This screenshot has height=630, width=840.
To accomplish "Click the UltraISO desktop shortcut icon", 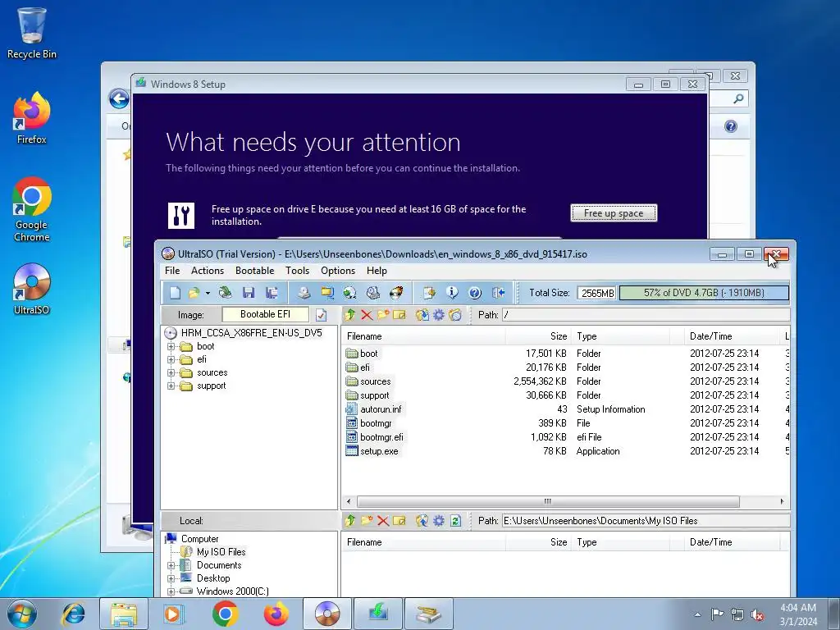I will pyautogui.click(x=32, y=290).
